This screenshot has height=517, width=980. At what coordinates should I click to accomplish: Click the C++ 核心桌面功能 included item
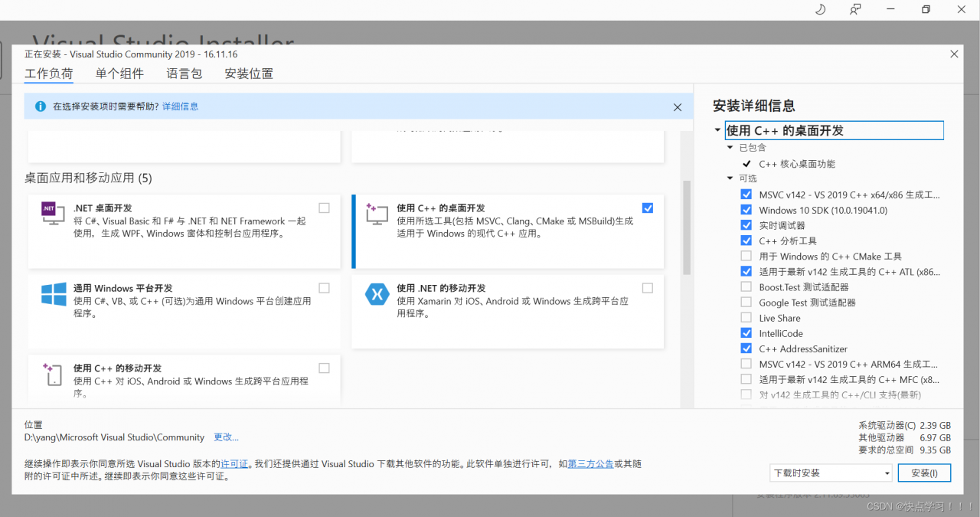tap(797, 164)
